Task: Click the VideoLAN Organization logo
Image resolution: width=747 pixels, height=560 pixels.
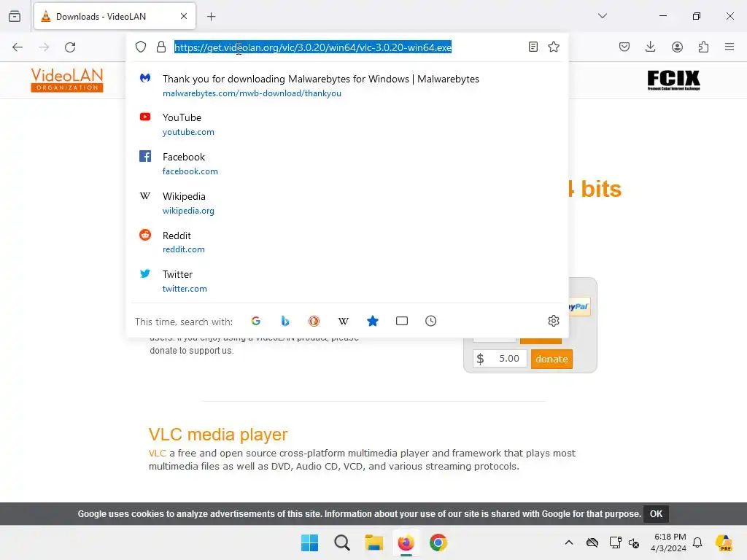Action: [67, 80]
